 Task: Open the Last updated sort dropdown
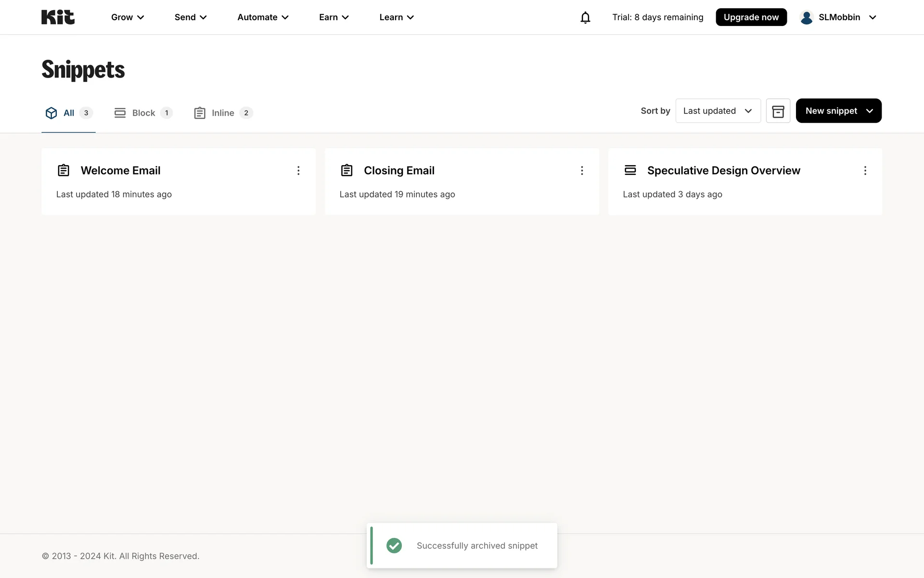pos(718,111)
